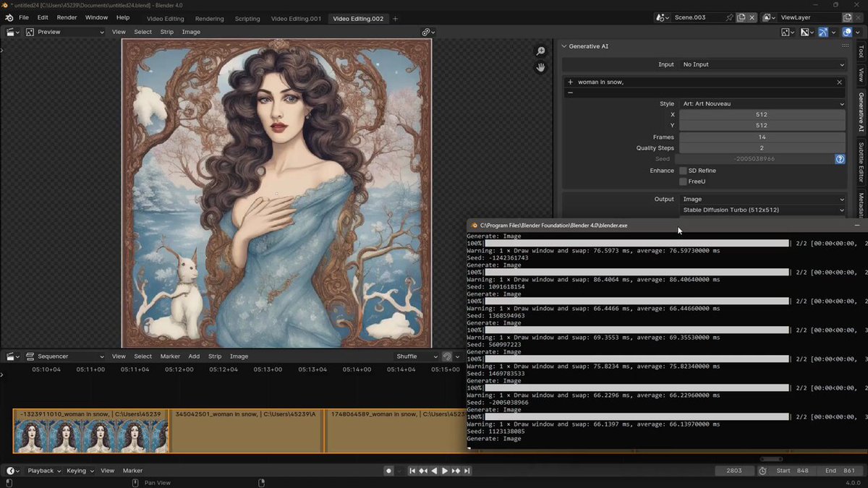Screen dimensions: 868x488
Task: Open the Style dropdown Art: Art Nouveau
Action: pyautogui.click(x=762, y=103)
